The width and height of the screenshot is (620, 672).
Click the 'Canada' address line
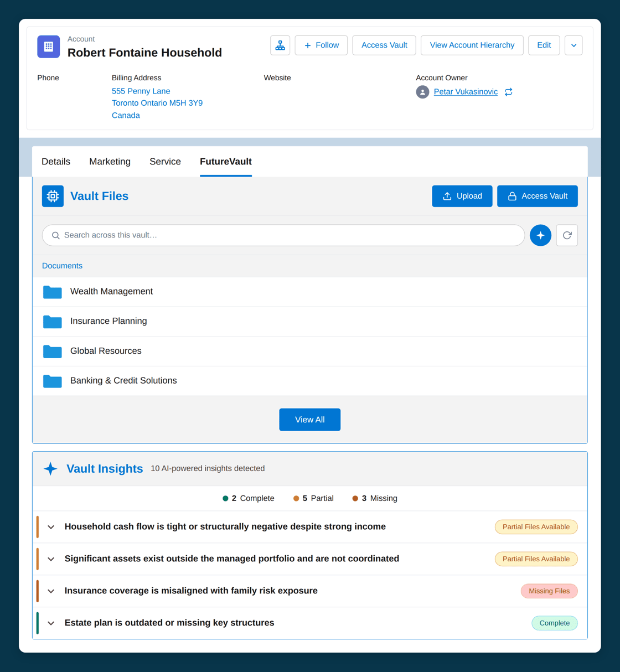tap(126, 115)
